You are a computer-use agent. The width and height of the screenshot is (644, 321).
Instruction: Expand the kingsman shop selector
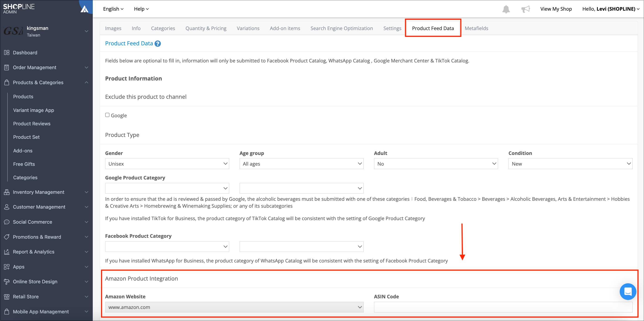pyautogui.click(x=87, y=31)
